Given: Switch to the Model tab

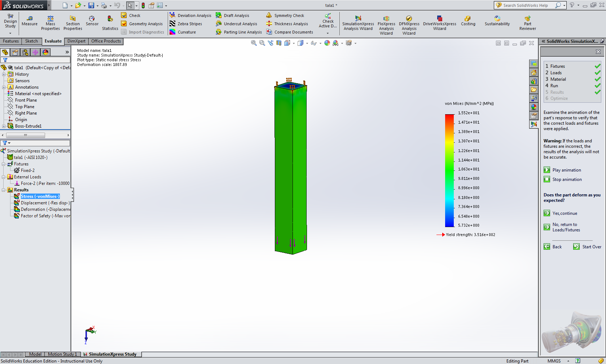Looking at the screenshot, I should coord(35,354).
